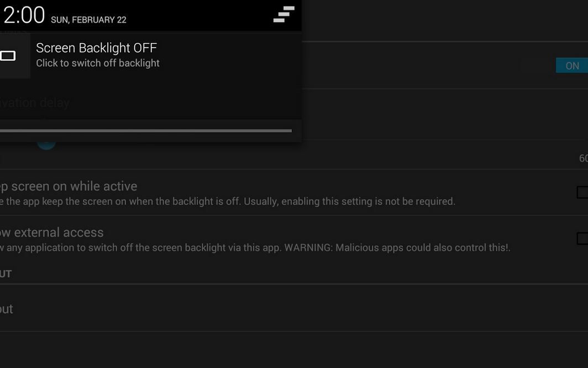Image resolution: width=588 pixels, height=368 pixels.
Task: Click the activation delay slider thumb
Action: pos(46,142)
